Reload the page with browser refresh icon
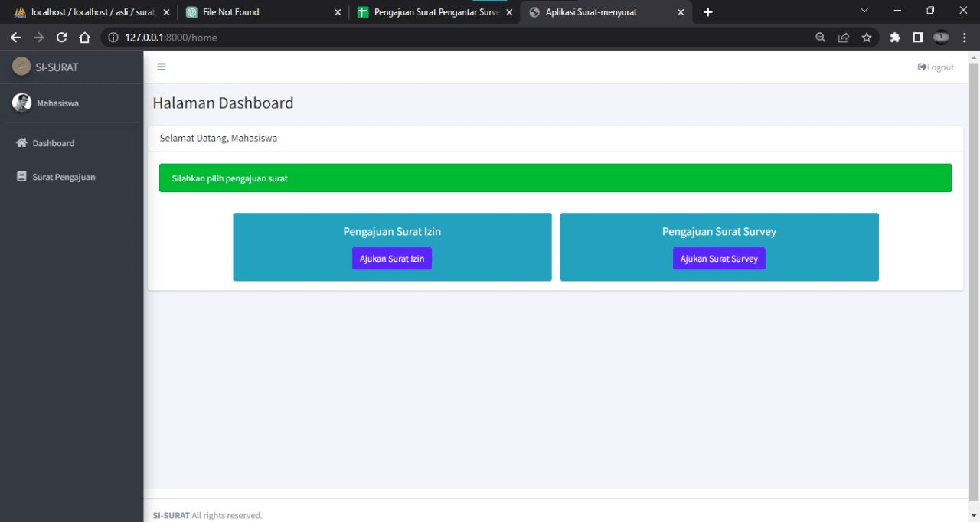 pos(62,38)
